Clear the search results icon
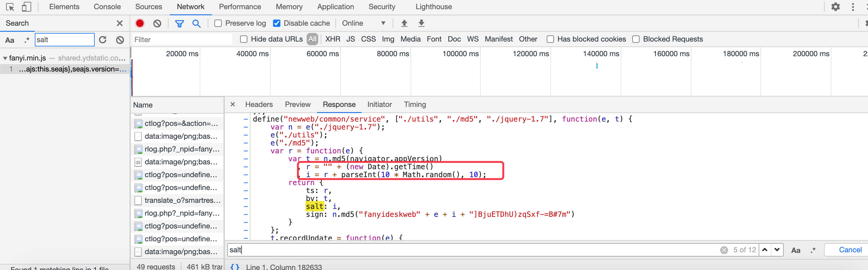 pyautogui.click(x=120, y=40)
